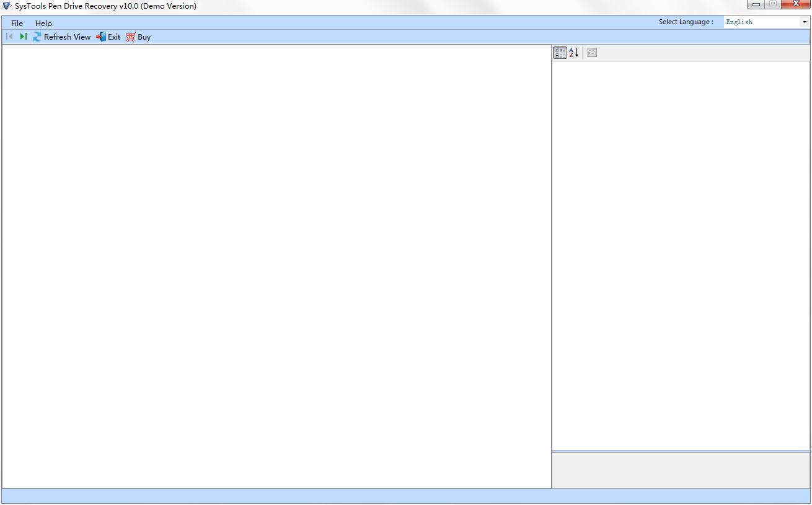This screenshot has width=812, height=505.
Task: Sort properties alphabetically (A-Z icon)
Action: click(574, 53)
